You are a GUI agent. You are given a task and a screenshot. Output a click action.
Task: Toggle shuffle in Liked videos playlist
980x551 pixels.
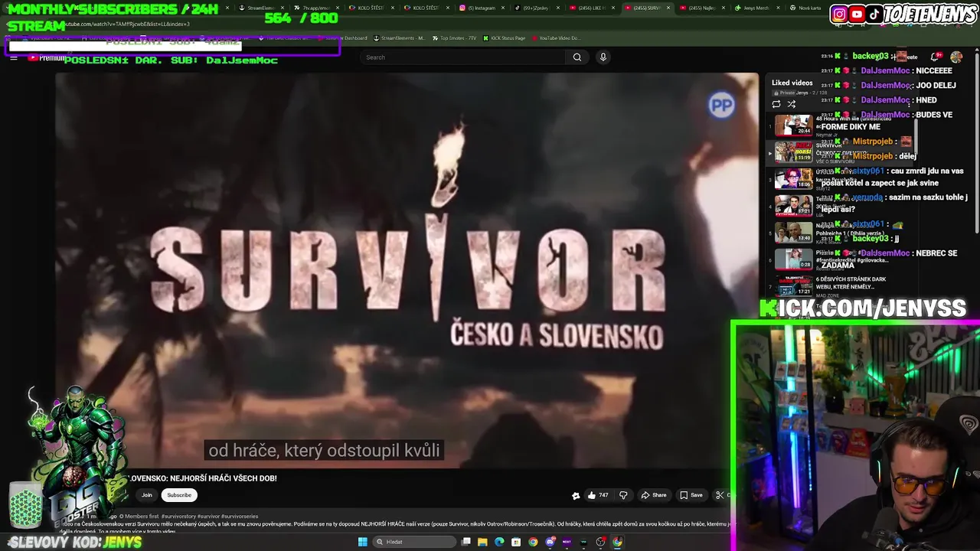792,104
